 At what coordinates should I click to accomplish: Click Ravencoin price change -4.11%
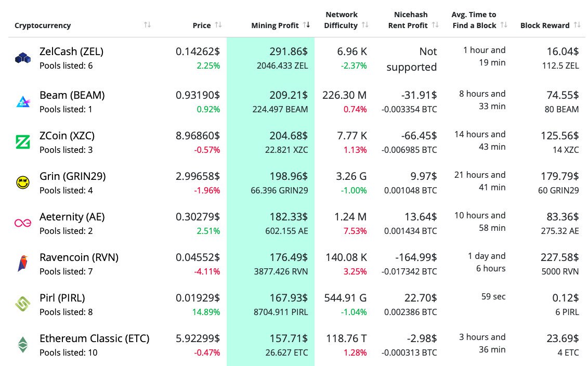click(x=207, y=271)
